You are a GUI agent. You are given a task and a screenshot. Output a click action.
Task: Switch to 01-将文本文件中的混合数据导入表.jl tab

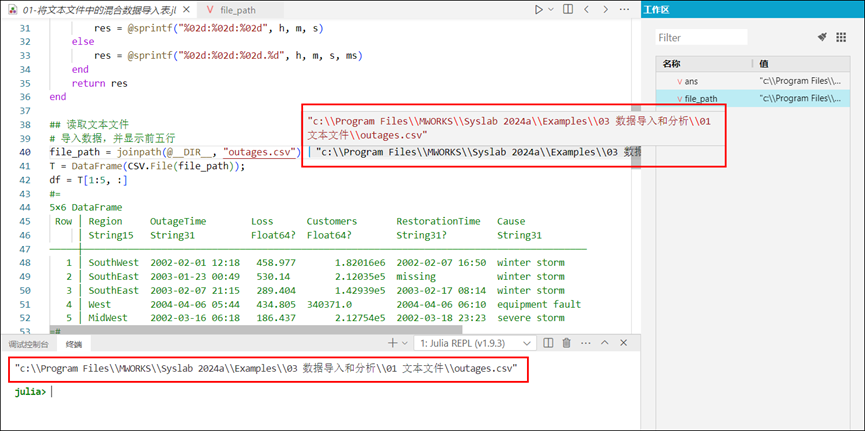click(x=99, y=10)
